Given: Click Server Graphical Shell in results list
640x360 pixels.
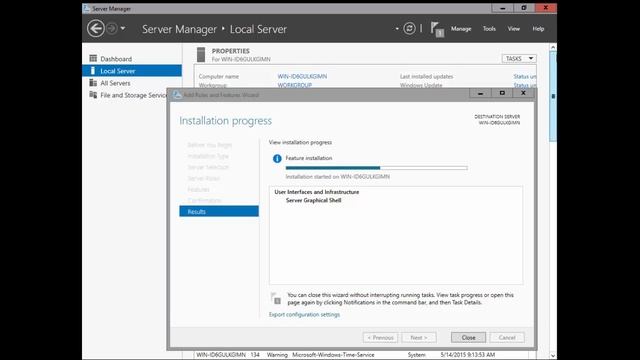Looking at the screenshot, I should [x=313, y=200].
